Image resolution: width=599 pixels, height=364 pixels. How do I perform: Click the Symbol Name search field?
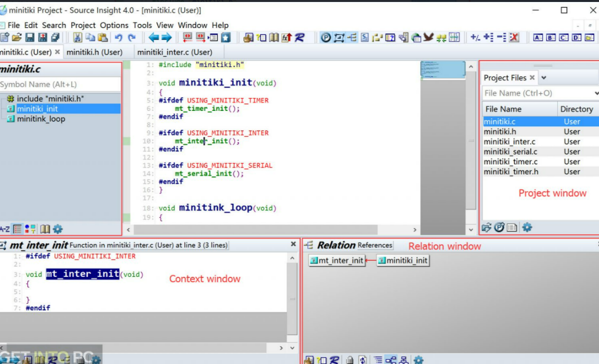60,85
